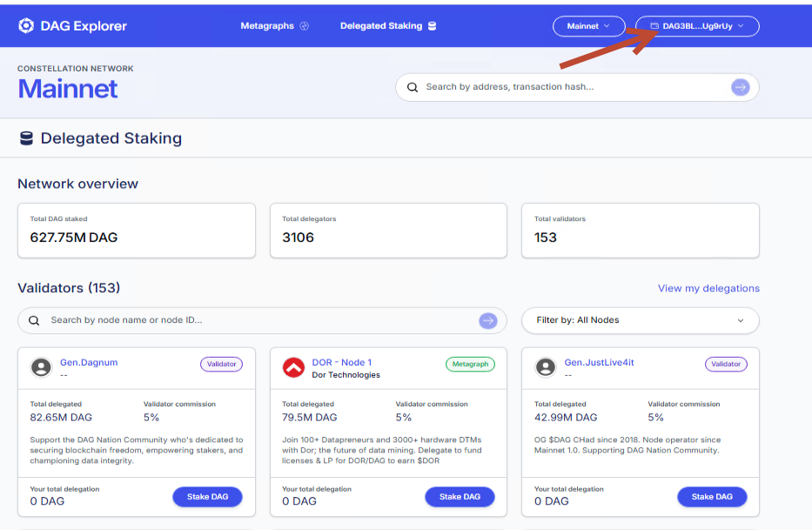
Task: Click the DAG Explorer brand name
Action: pyautogui.click(x=84, y=26)
